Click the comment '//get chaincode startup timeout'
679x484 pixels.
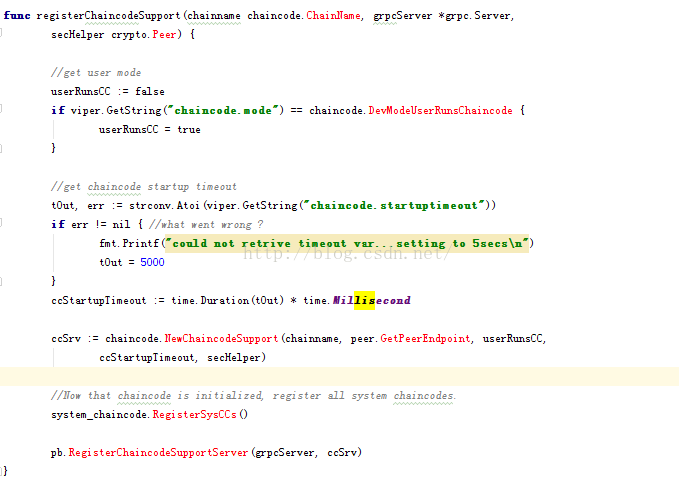[144, 187]
